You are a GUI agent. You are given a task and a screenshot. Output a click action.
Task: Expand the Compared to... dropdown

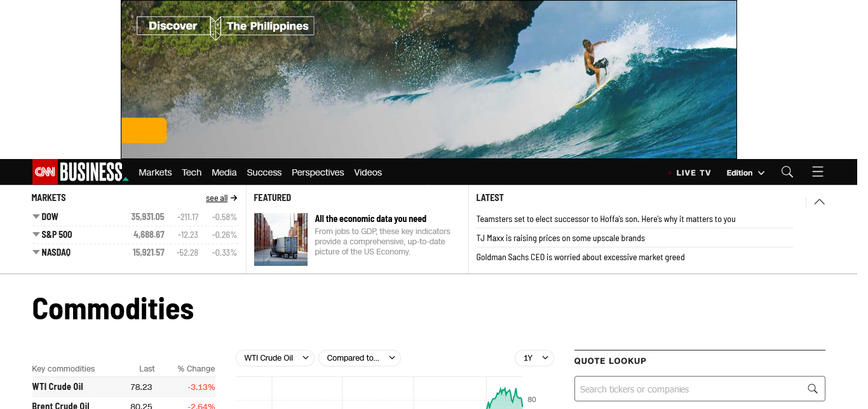359,358
